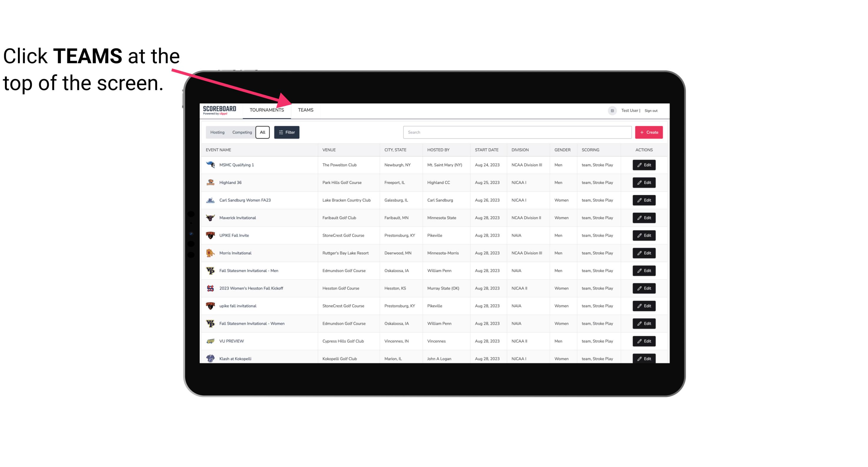868x467 pixels.
Task: Click the TEAMS navigation tab
Action: point(305,110)
